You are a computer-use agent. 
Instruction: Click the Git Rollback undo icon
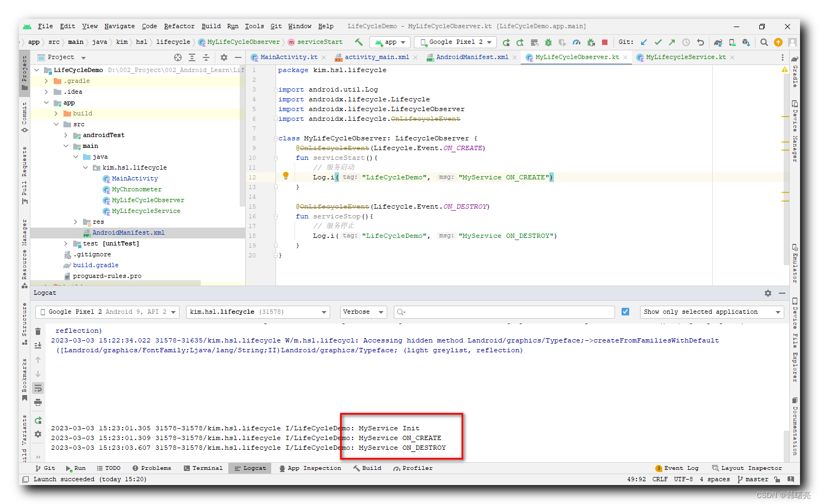click(700, 42)
